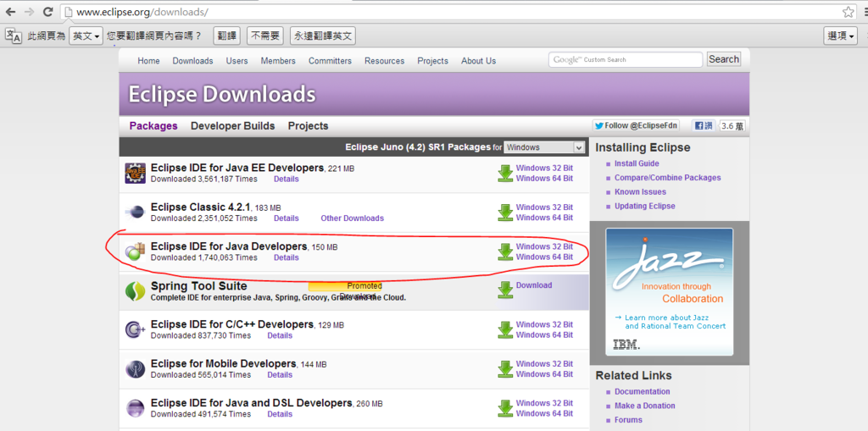Screen dimensions: 868x431
Task: Open the Forums related link
Action: tap(628, 419)
